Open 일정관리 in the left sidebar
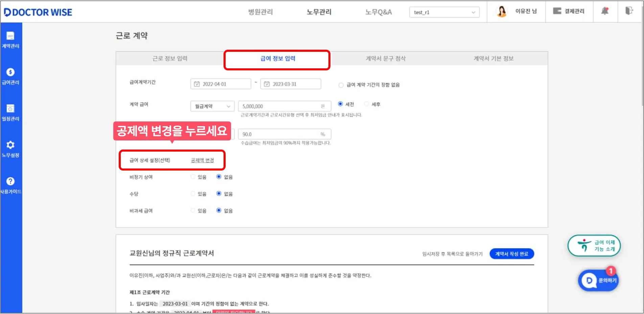Viewport: 644px width, 314px height. click(10, 113)
